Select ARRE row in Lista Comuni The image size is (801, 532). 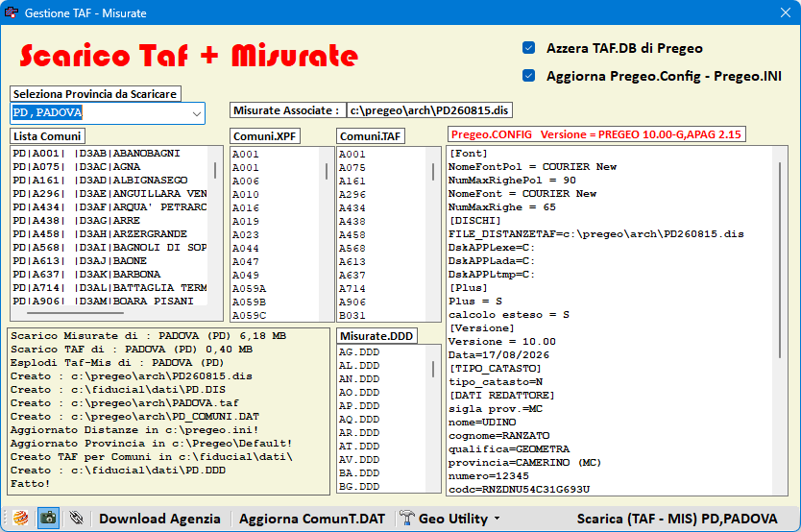[x=109, y=220]
